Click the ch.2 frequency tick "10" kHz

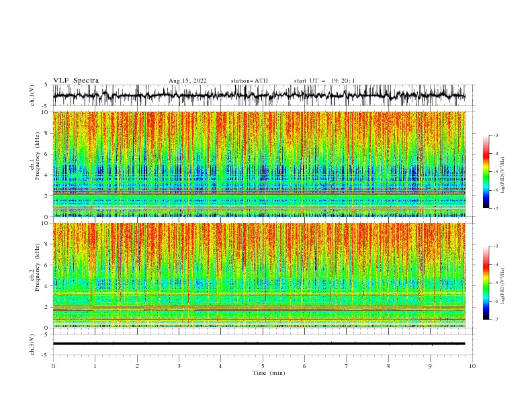click(x=46, y=223)
